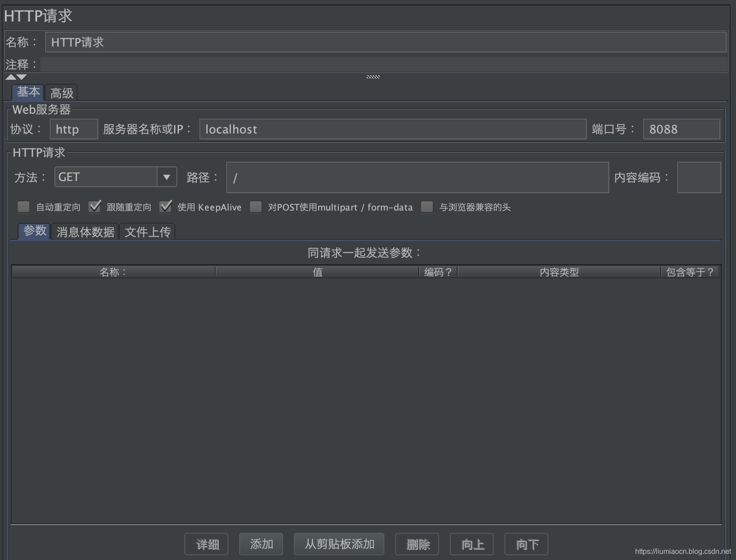The width and height of the screenshot is (736, 560).
Task: Uncheck the 跟随重定向 checkbox
Action: tap(95, 207)
